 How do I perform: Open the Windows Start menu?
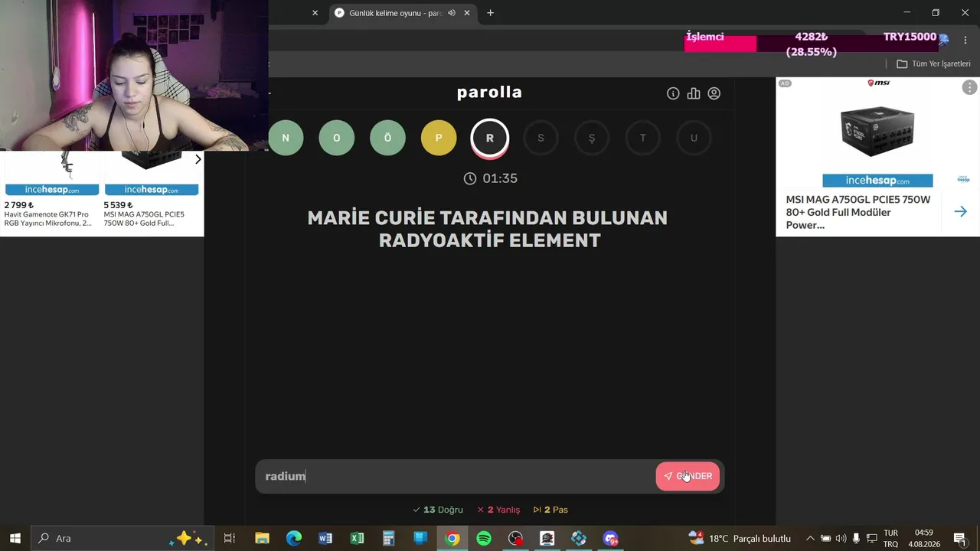coord(15,538)
